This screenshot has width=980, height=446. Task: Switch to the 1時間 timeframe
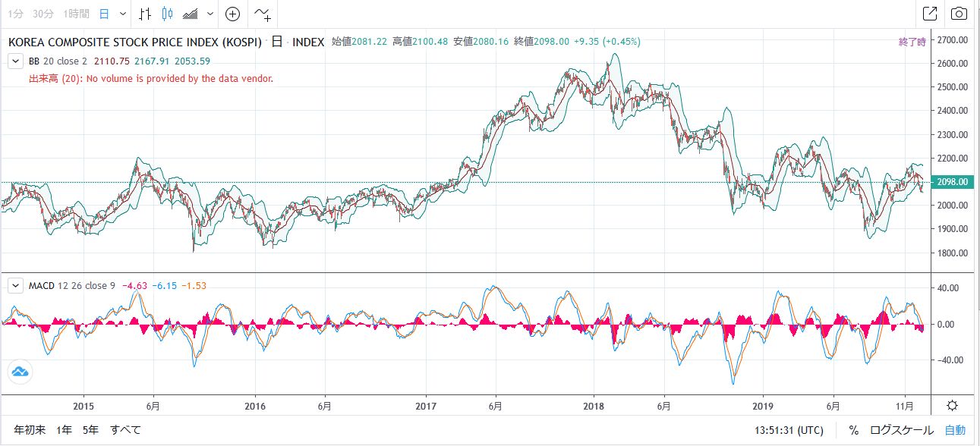click(x=77, y=14)
